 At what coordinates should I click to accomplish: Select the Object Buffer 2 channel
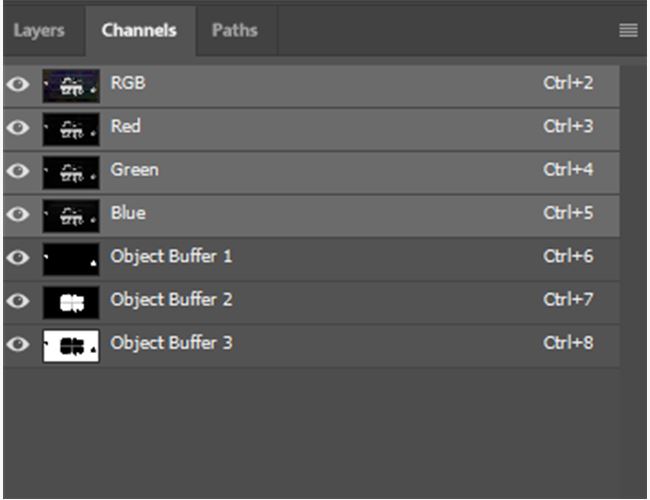pyautogui.click(x=311, y=301)
